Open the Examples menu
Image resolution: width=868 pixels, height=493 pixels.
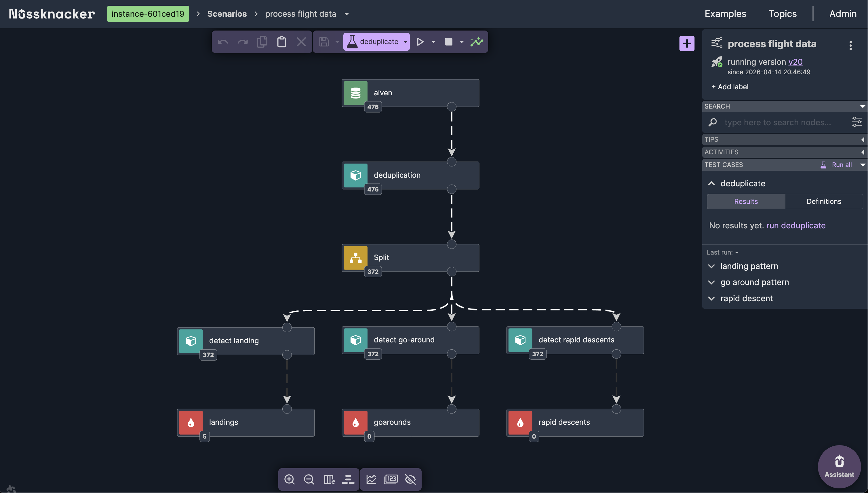725,14
